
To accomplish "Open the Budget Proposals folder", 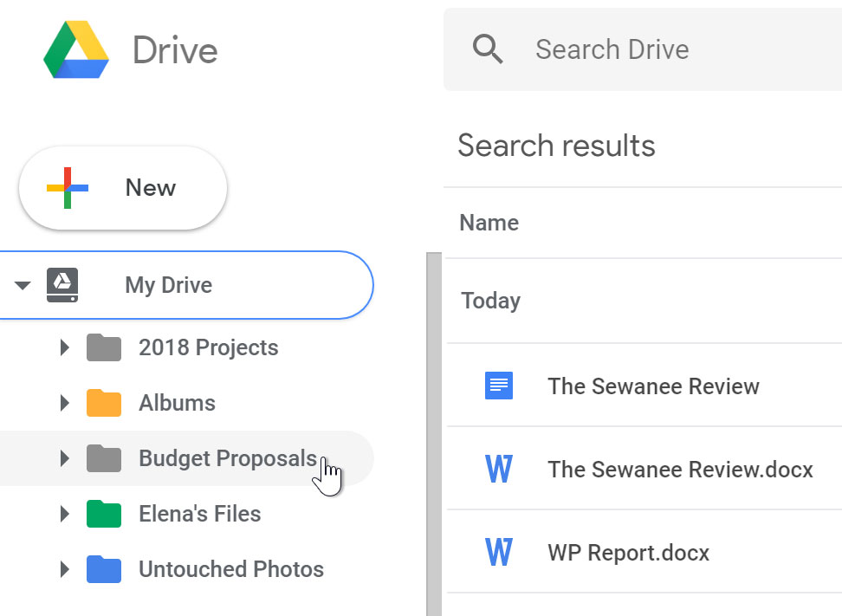I will tap(227, 458).
